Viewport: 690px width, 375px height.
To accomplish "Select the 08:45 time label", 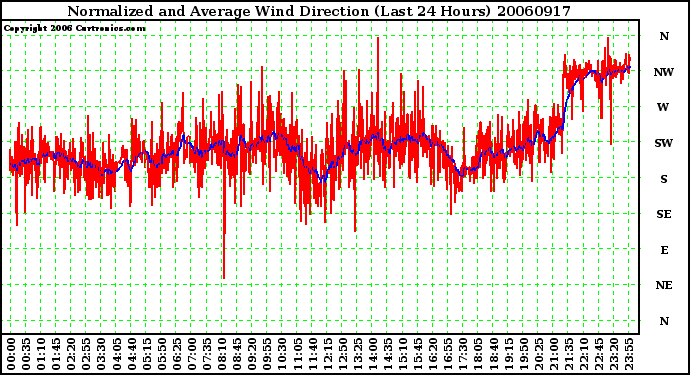I will pyautogui.click(x=237, y=354).
